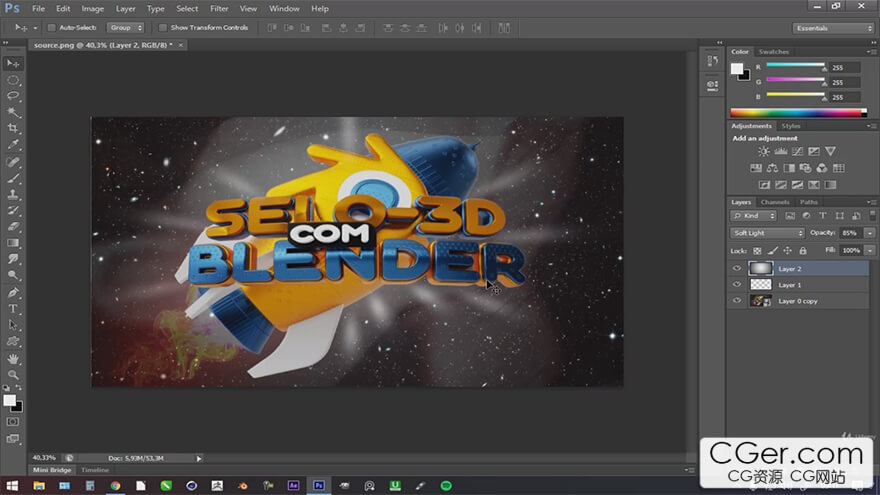Screen dimensions: 880x495
Task: Add a Brightness/Contrast adjustment
Action: click(764, 152)
